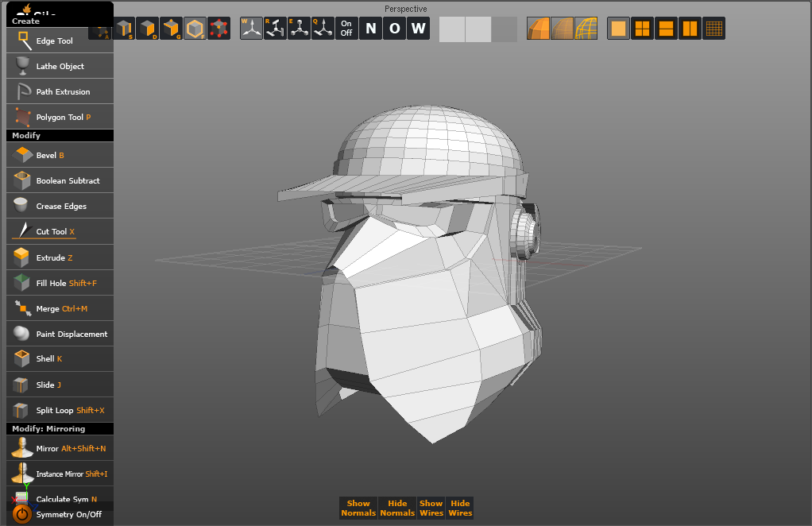Screen dimensions: 812x526
Task: Pick the first light gray swatch
Action: (x=452, y=29)
